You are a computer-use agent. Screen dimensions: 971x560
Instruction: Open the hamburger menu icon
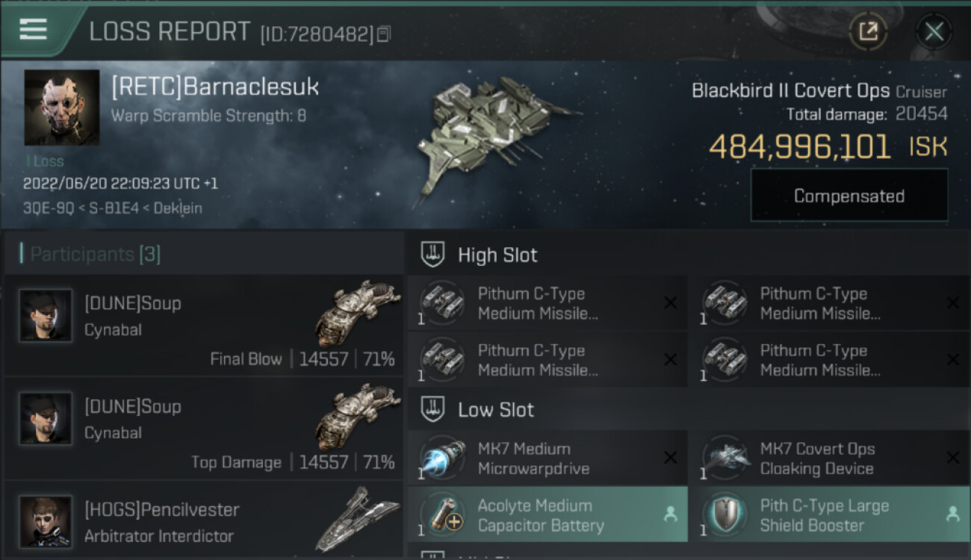click(x=33, y=30)
